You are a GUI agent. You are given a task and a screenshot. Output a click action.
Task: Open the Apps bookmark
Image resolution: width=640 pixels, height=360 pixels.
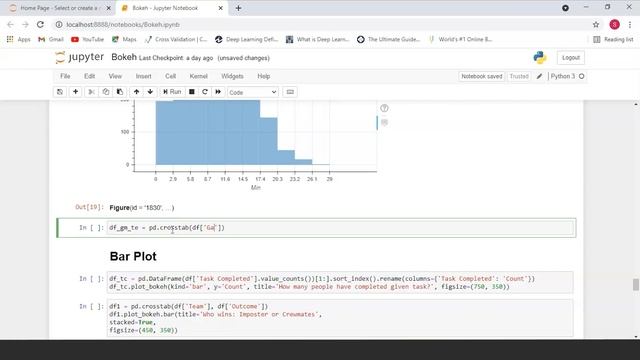click(x=18, y=39)
